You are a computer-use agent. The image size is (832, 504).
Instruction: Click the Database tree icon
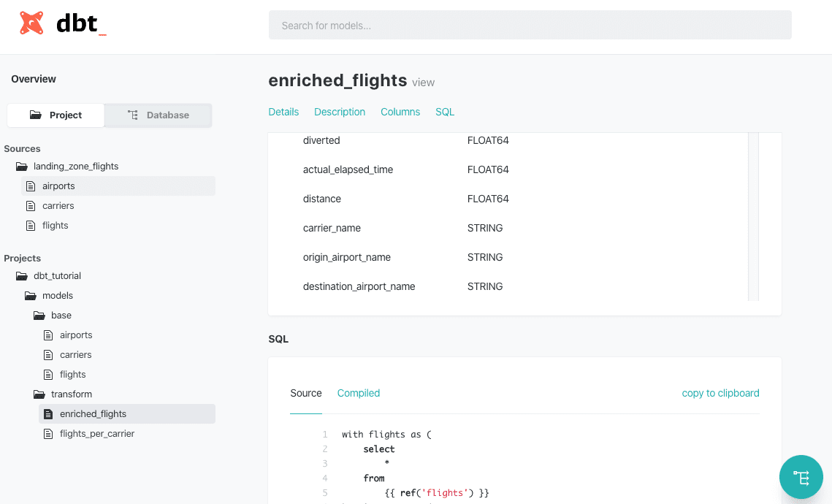click(x=133, y=115)
